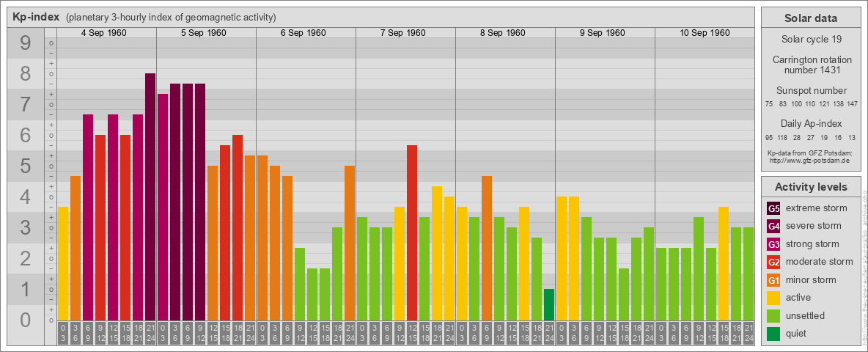The height and width of the screenshot is (352, 868).
Task: Select the 9 Sep 1960 date header
Action: point(603,33)
